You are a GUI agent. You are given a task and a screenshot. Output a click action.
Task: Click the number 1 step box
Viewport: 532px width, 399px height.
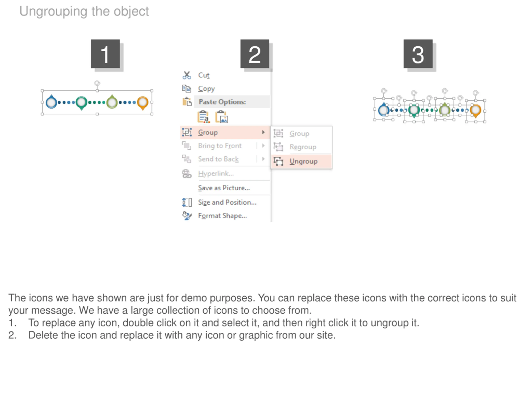(x=105, y=54)
